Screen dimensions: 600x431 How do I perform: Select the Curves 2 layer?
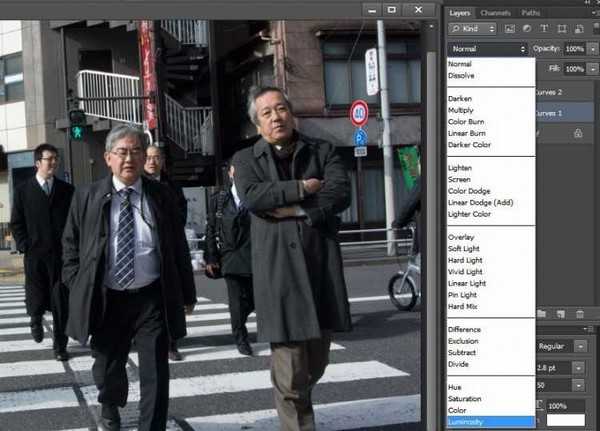[x=564, y=92]
